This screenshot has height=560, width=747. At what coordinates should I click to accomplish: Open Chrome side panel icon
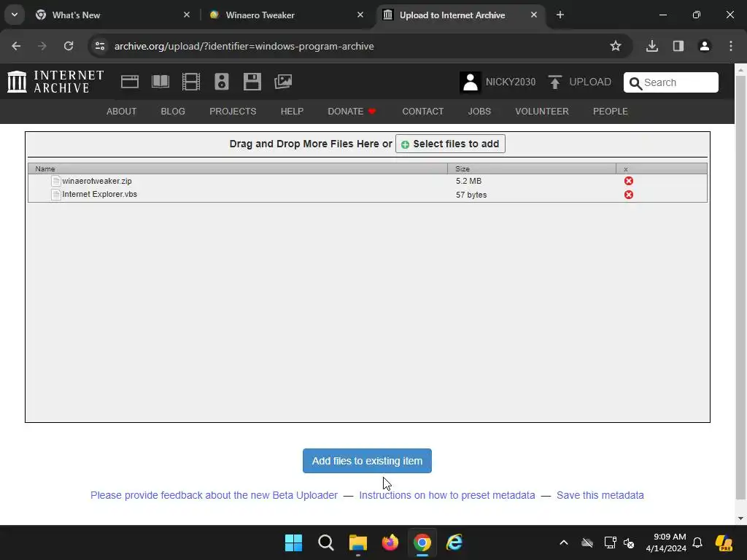coord(678,46)
